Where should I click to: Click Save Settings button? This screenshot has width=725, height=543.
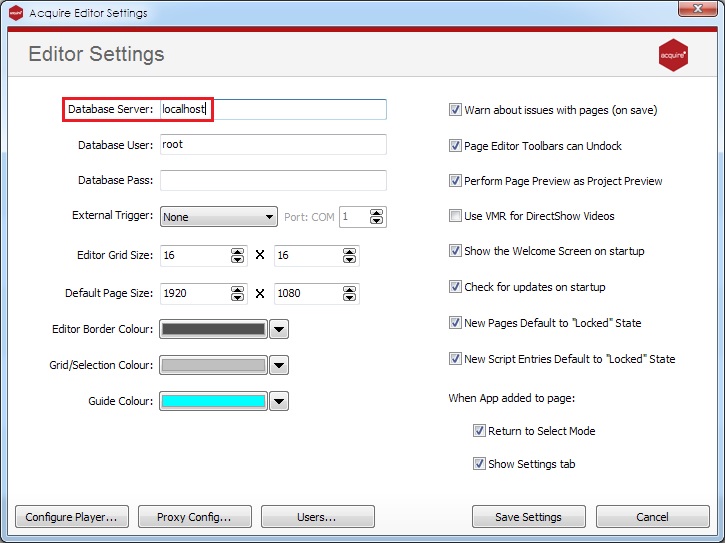coord(528,517)
